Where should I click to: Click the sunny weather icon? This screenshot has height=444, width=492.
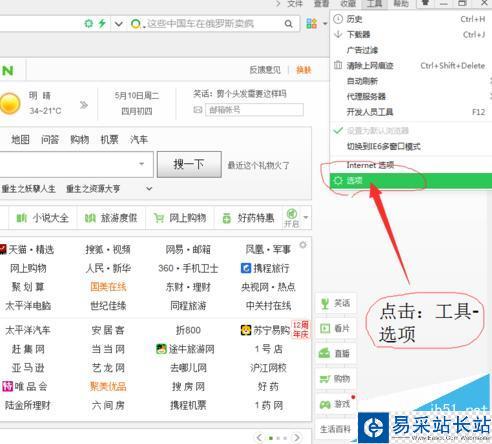10,104
